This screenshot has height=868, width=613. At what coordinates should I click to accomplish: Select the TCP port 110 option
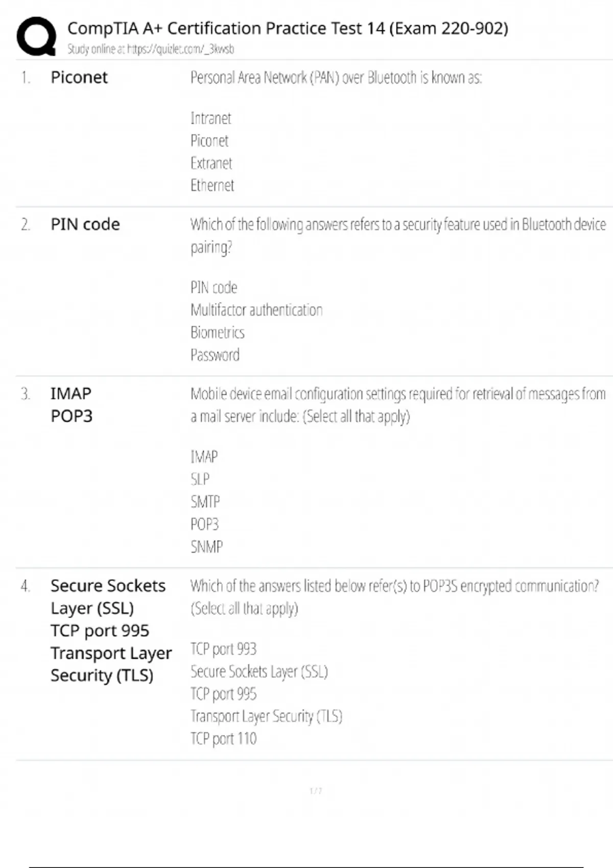tap(223, 738)
